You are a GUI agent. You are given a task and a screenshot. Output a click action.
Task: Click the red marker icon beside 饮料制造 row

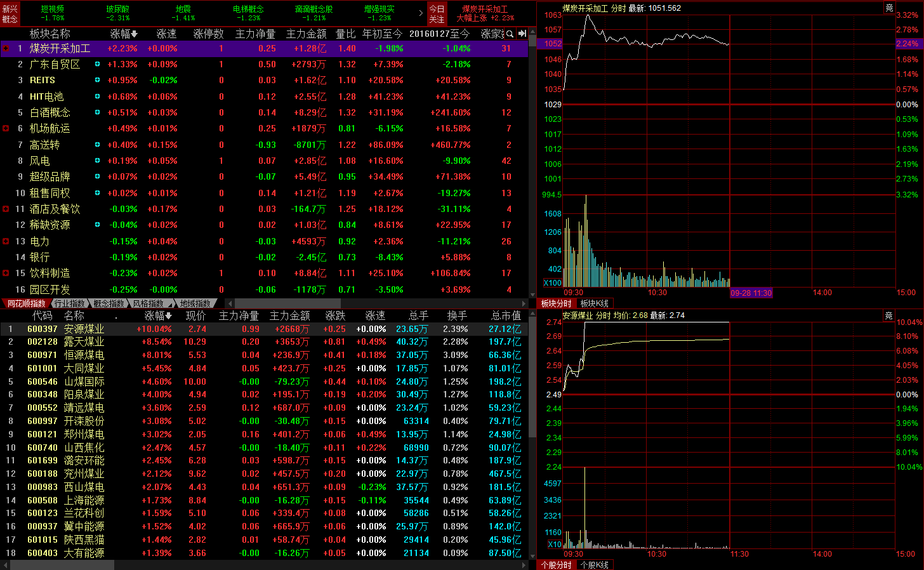6,273
